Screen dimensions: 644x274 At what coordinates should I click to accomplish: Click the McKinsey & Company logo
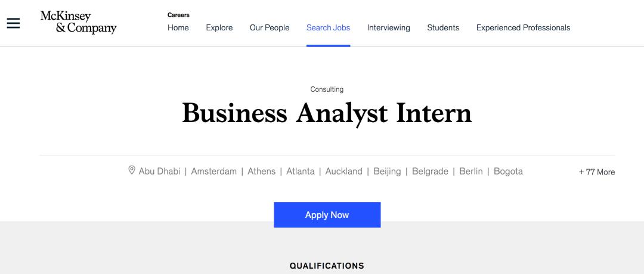tap(78, 23)
